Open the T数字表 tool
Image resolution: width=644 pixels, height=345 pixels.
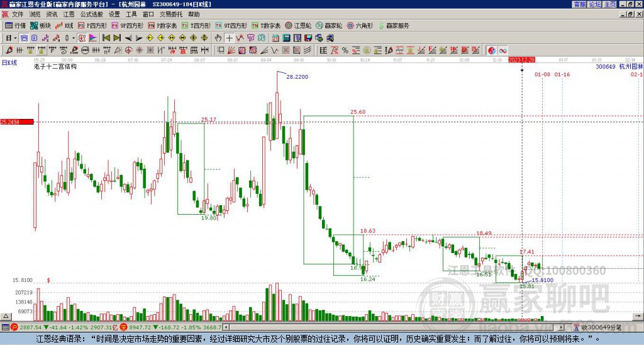click(266, 25)
